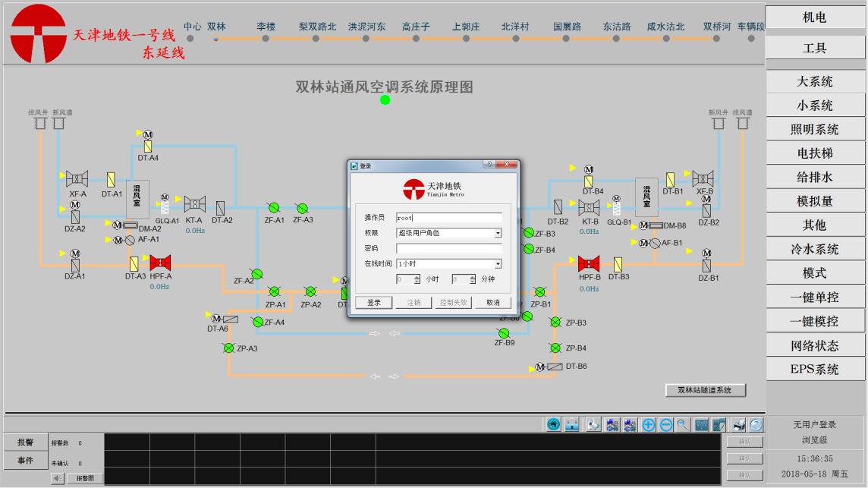Click the 密码 password input field

tap(449, 248)
